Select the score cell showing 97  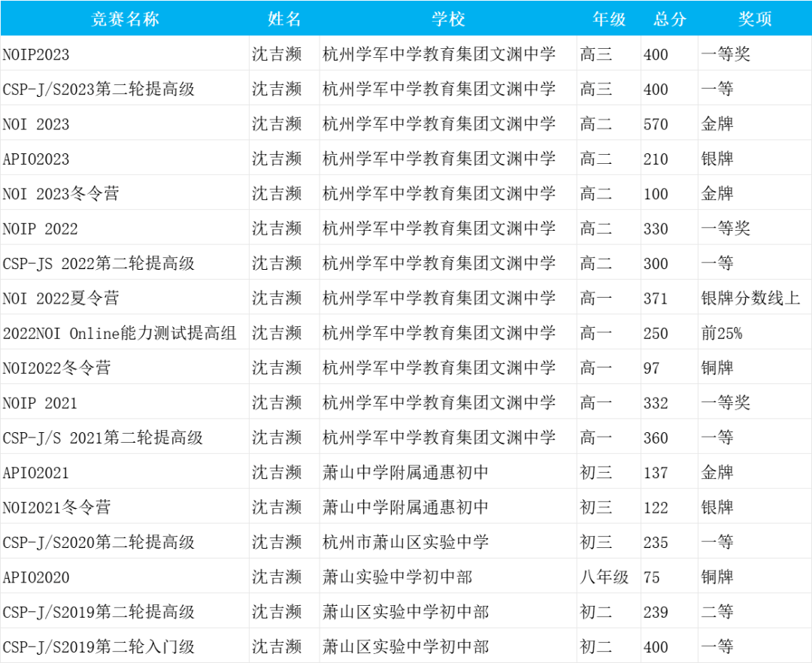pyautogui.click(x=651, y=368)
